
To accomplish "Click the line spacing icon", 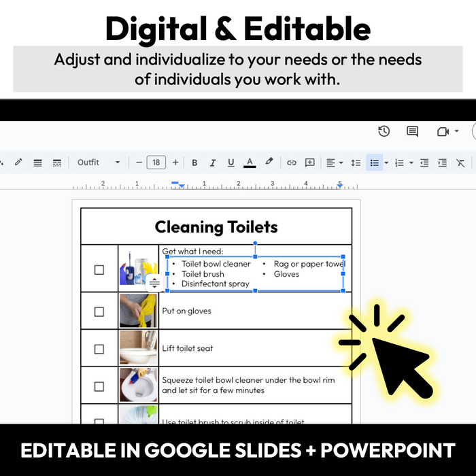I will (x=355, y=163).
